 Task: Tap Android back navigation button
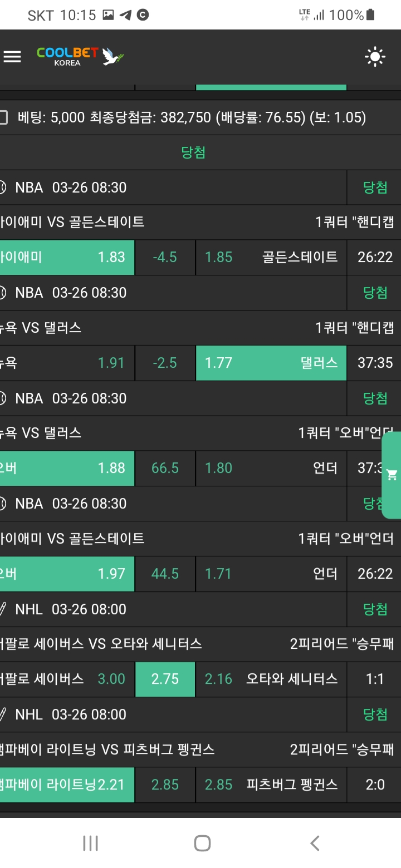(315, 843)
